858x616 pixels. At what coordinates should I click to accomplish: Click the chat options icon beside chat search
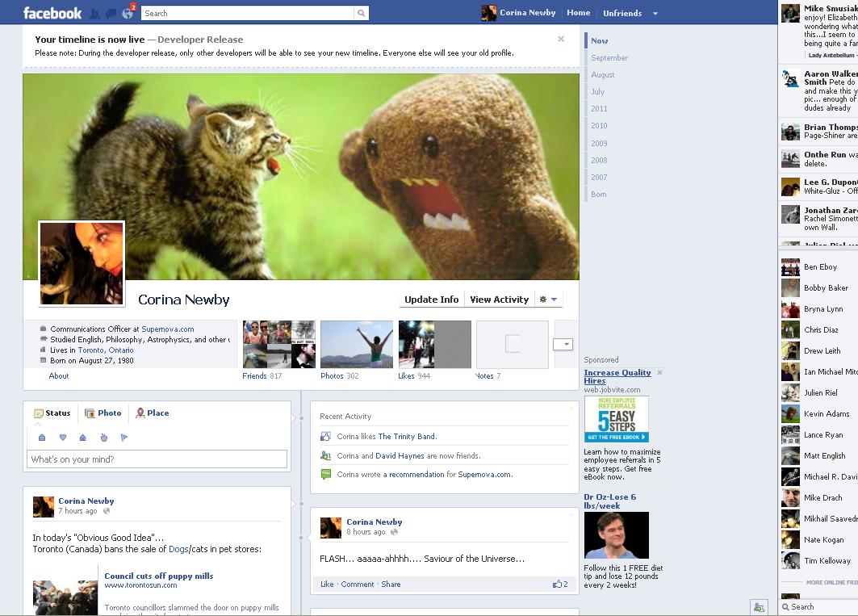point(759,606)
